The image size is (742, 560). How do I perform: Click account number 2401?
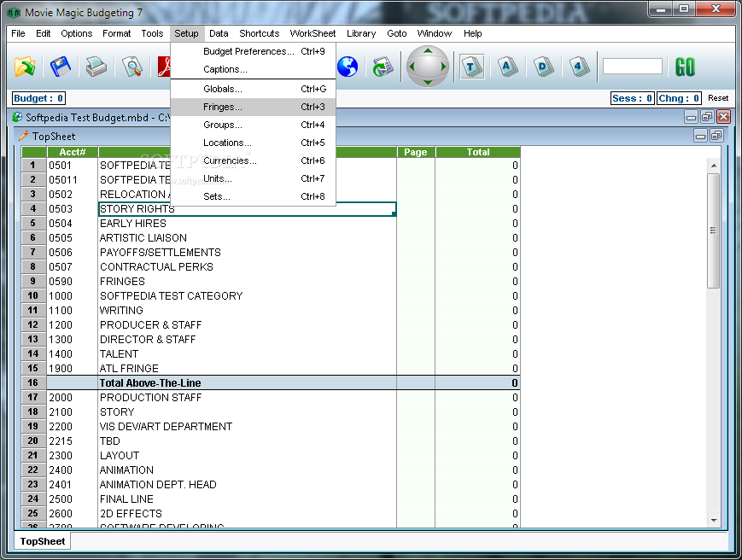[x=61, y=485]
